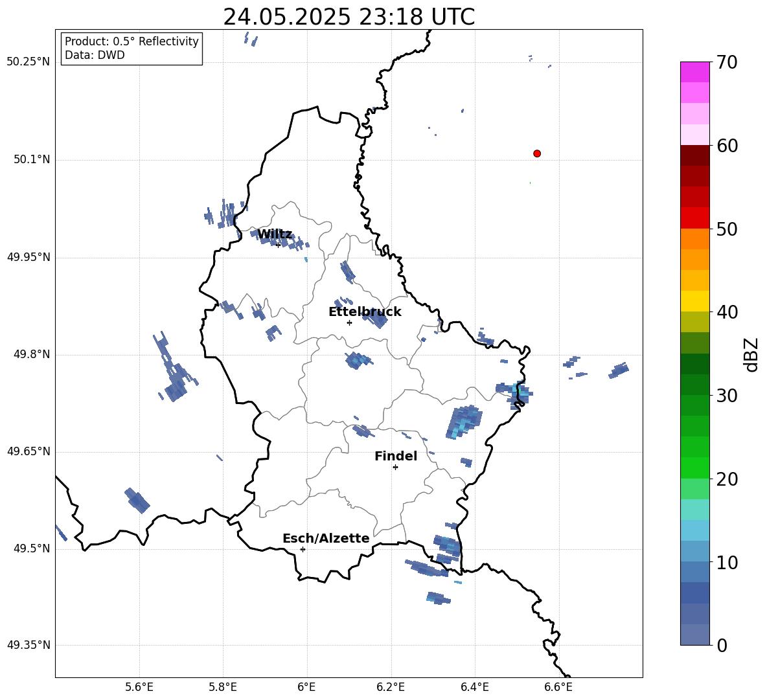This screenshot has width=767, height=700.
Task: Click the 6.4°E longitude label
Action: pos(474,687)
